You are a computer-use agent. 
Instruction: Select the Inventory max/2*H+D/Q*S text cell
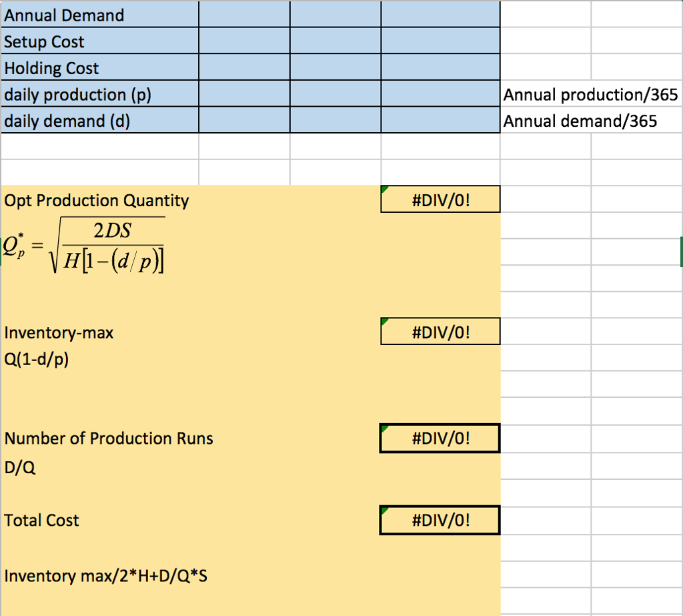pyautogui.click(x=105, y=575)
